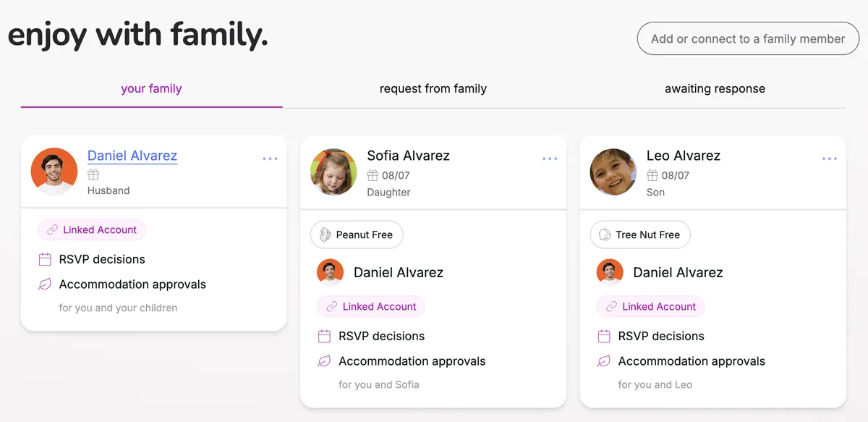Viewport: 868px width, 422px height.
Task: Click Accommodation approvals text in Daniel's card
Action: tap(132, 284)
